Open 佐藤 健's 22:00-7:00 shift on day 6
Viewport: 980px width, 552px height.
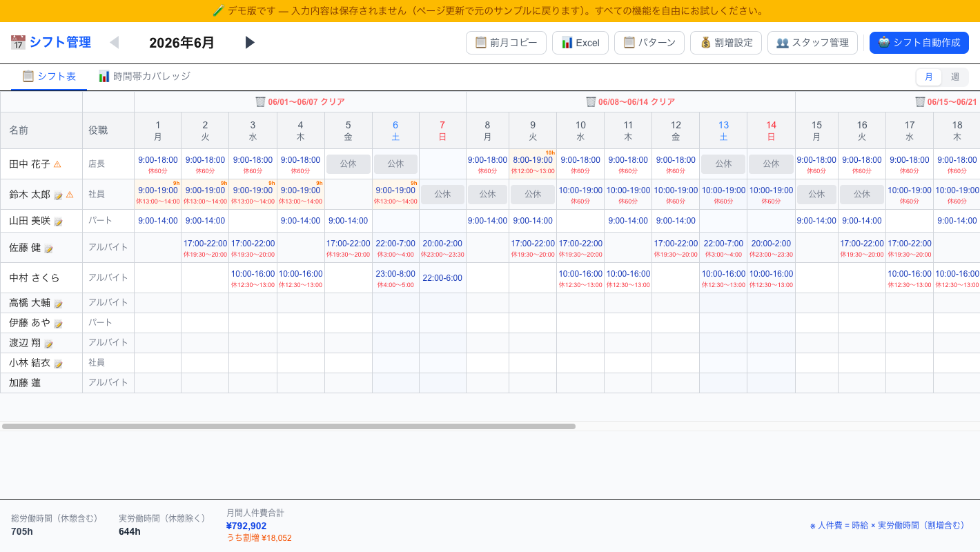(x=395, y=248)
